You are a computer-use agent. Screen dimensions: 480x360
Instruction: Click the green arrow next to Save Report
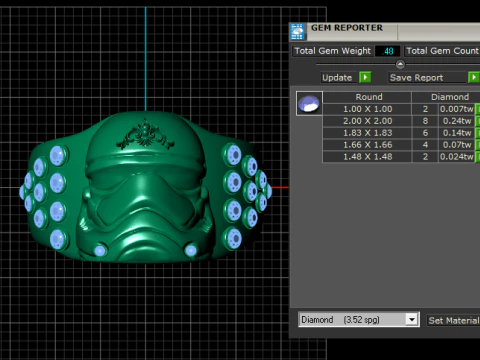point(474,78)
